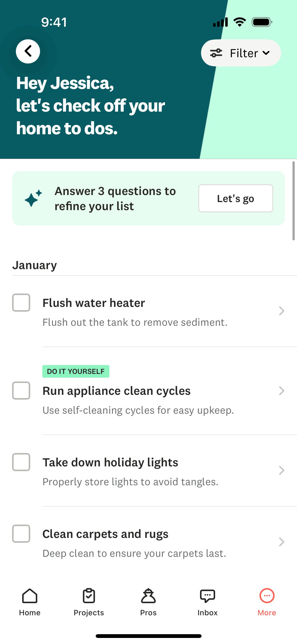Tick the Clean carpets and rugs checkbox

[21, 534]
